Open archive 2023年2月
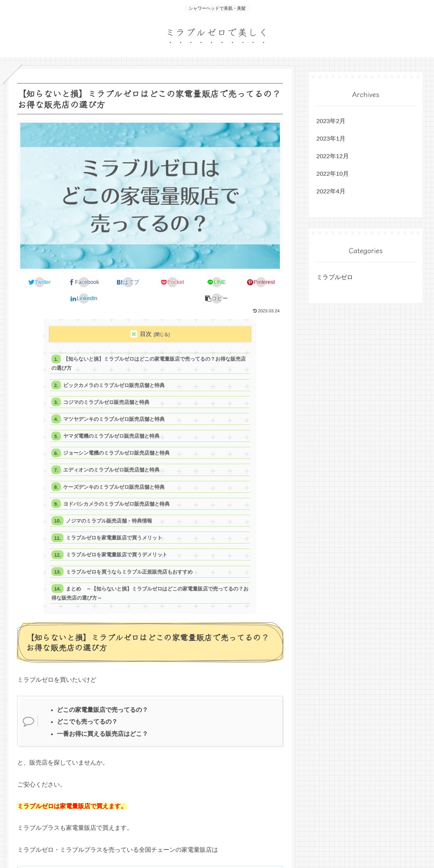The image size is (434, 868). coord(331,121)
